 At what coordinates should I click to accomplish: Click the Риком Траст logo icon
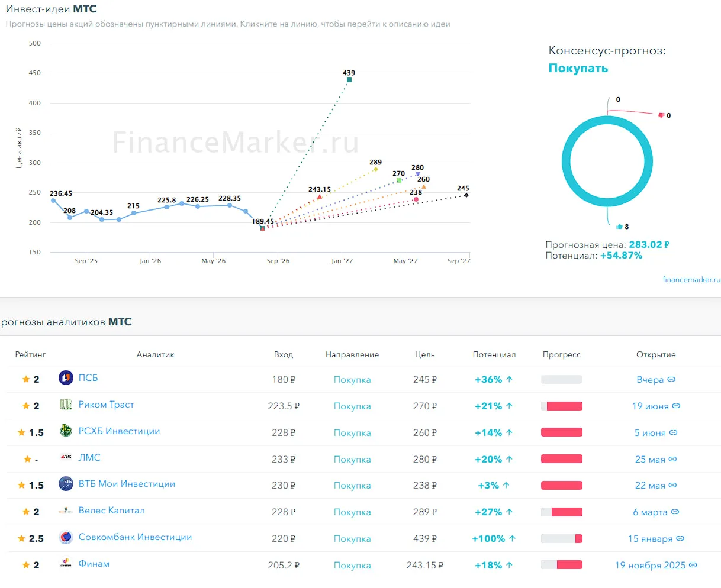(66, 405)
